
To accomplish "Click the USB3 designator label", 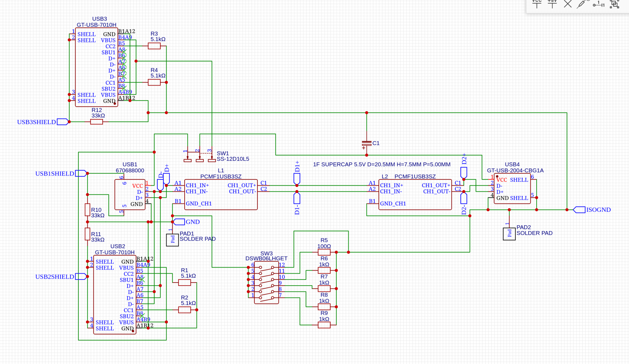I will (100, 19).
